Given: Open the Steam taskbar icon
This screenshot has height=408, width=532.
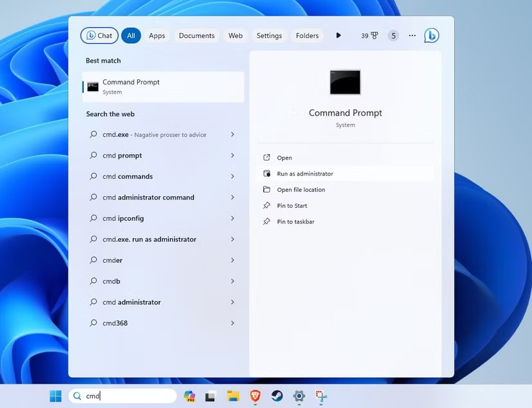Looking at the screenshot, I should (x=277, y=396).
